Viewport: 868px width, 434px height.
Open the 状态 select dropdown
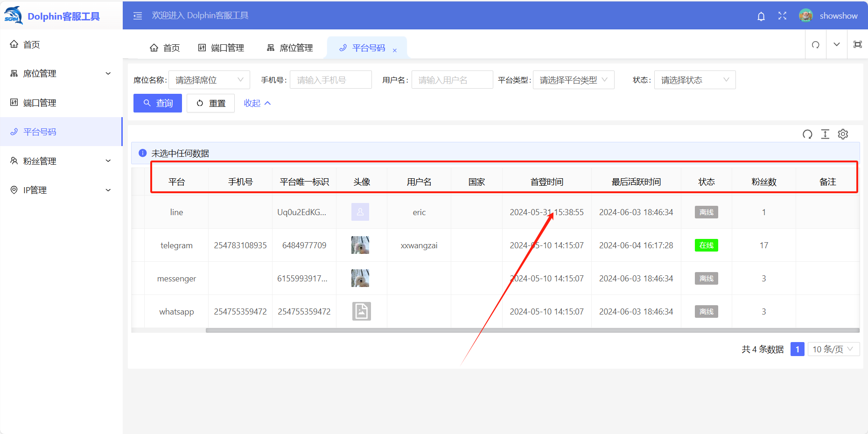[x=694, y=80]
